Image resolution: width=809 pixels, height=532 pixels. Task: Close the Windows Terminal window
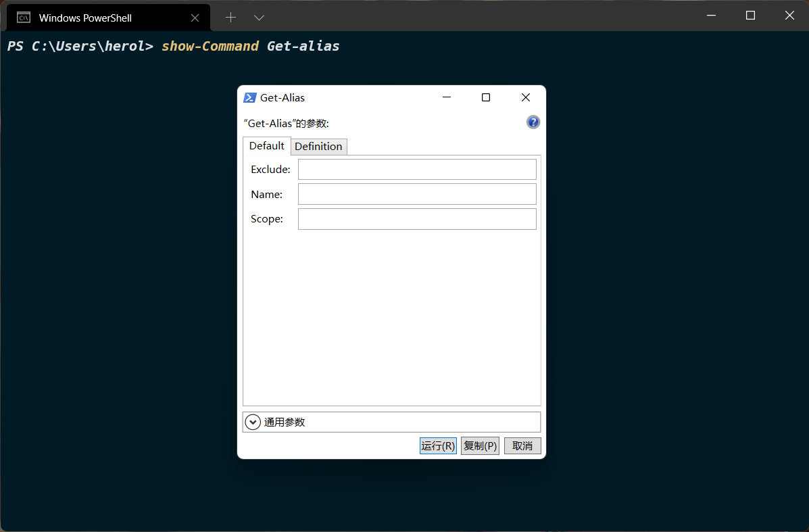(x=789, y=16)
